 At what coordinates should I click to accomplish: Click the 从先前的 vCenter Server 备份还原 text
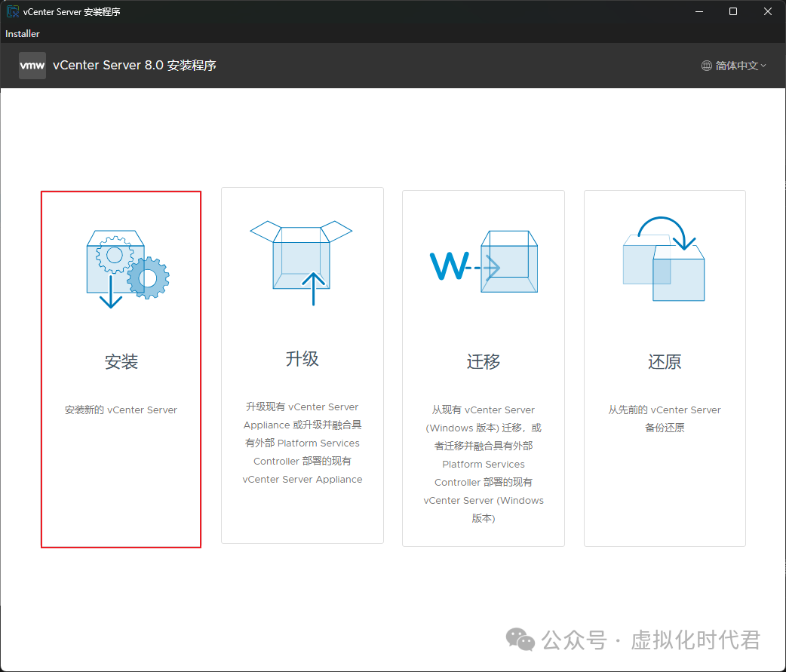[665, 419]
